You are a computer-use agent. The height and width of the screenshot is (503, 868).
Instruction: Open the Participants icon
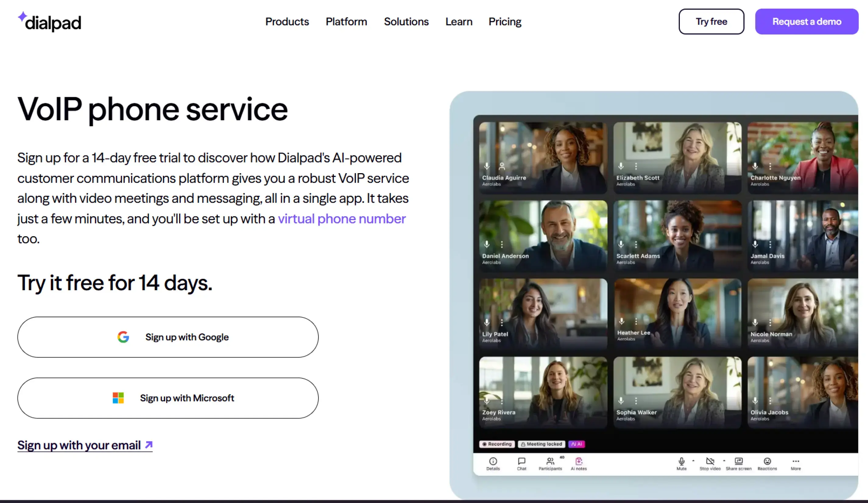[x=550, y=464]
